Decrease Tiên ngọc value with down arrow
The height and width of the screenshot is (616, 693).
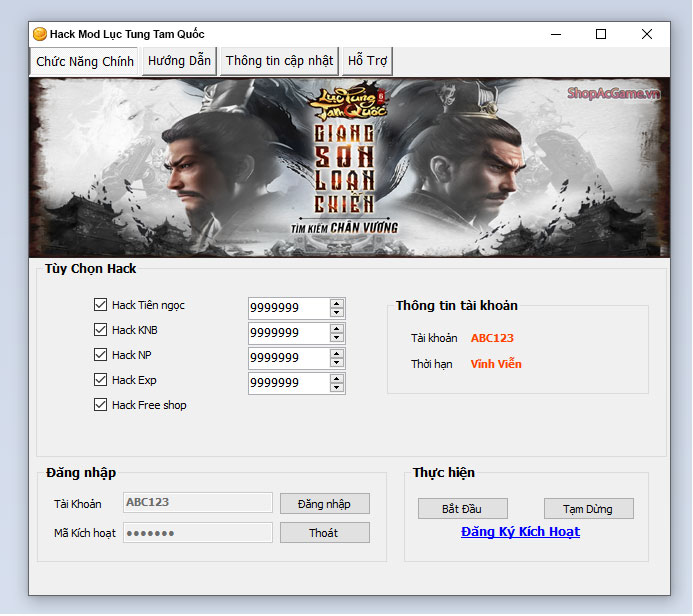coord(337,313)
